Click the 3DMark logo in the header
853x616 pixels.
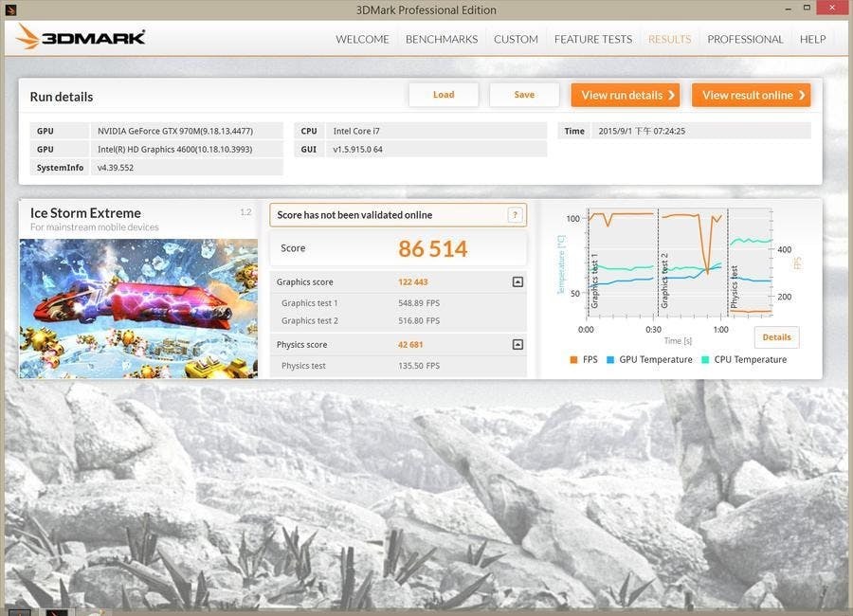[81, 38]
